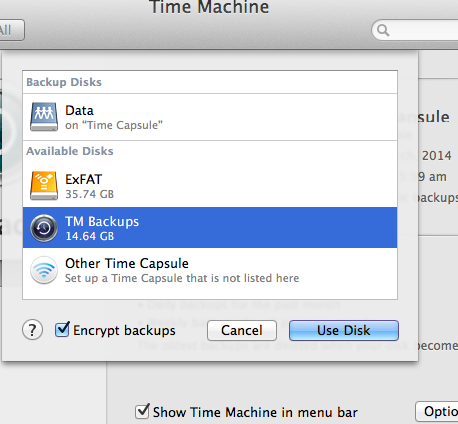This screenshot has width=458, height=424.
Task: Click the Data network disk icon
Action: click(44, 117)
